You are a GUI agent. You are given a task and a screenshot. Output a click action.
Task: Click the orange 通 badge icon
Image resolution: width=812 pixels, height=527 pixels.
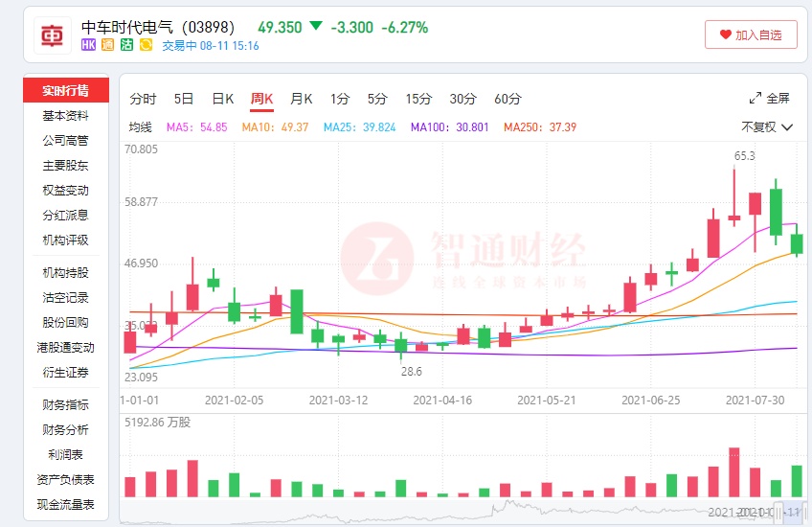click(107, 45)
